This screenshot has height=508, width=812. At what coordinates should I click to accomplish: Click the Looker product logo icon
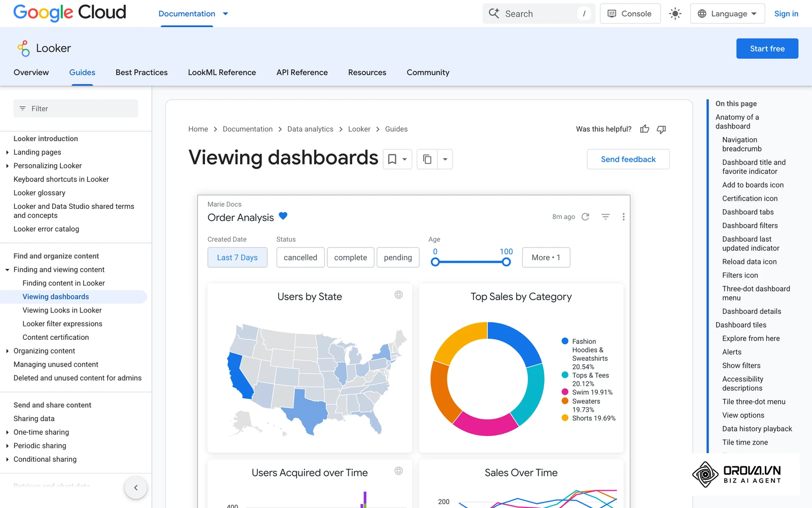tap(23, 48)
